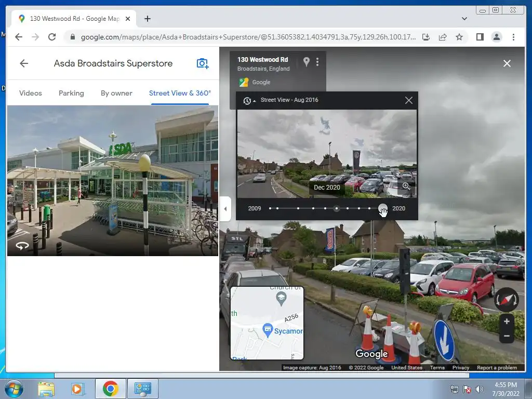Viewport: 532px width, 399px height.
Task: Open Chrome profile icon
Action: [x=496, y=37]
